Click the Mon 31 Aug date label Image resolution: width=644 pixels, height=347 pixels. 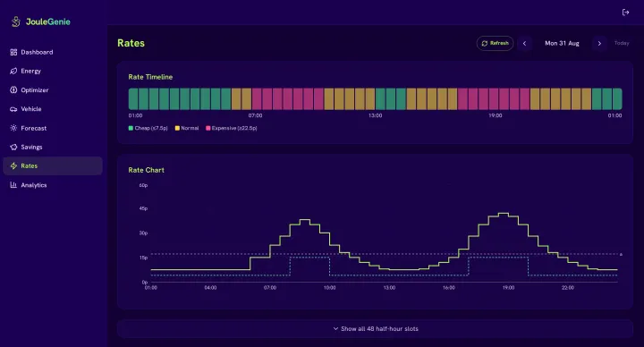coord(562,43)
